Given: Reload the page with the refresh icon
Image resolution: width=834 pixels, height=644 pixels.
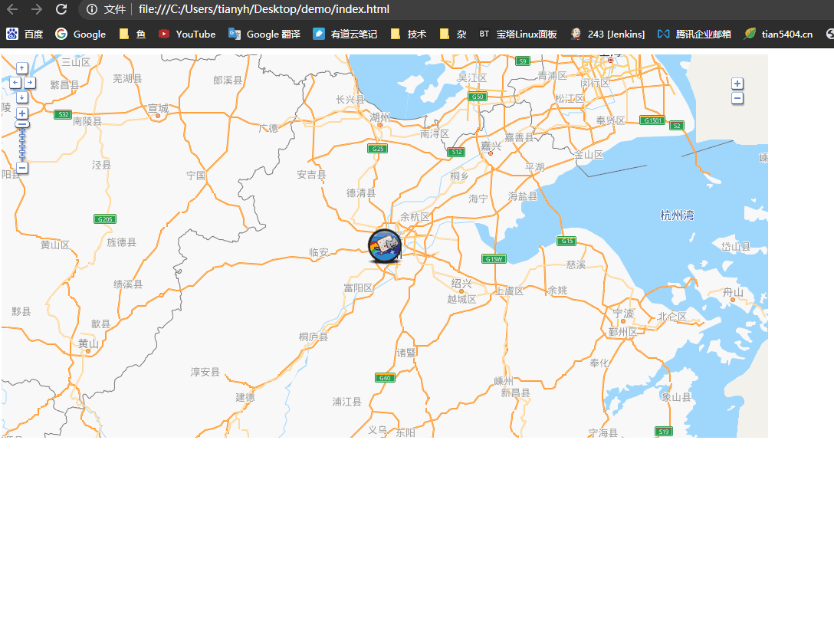Looking at the screenshot, I should click(61, 9).
